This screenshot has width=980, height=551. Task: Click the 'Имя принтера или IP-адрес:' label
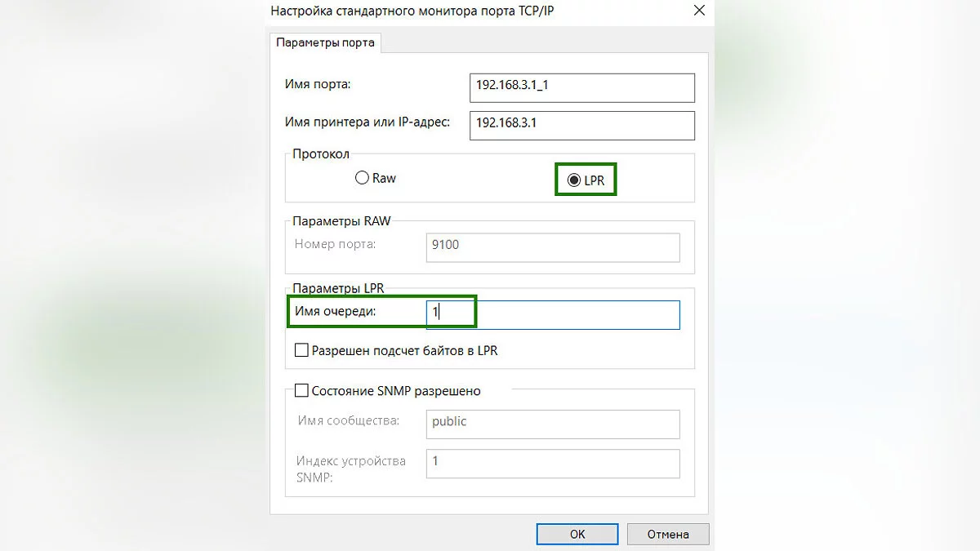click(367, 122)
